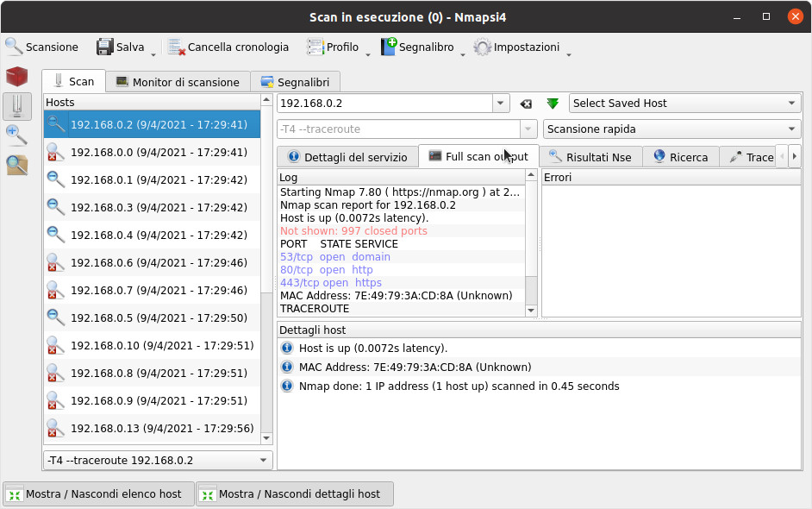Image resolution: width=812 pixels, height=509 pixels.
Task: Select log line 'Nmap scan report for 192.168.0.2'
Action: (x=402, y=204)
